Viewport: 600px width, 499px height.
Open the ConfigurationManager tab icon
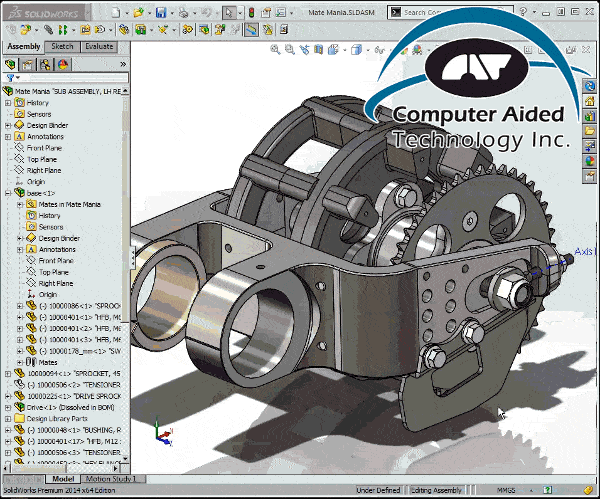pos(45,64)
